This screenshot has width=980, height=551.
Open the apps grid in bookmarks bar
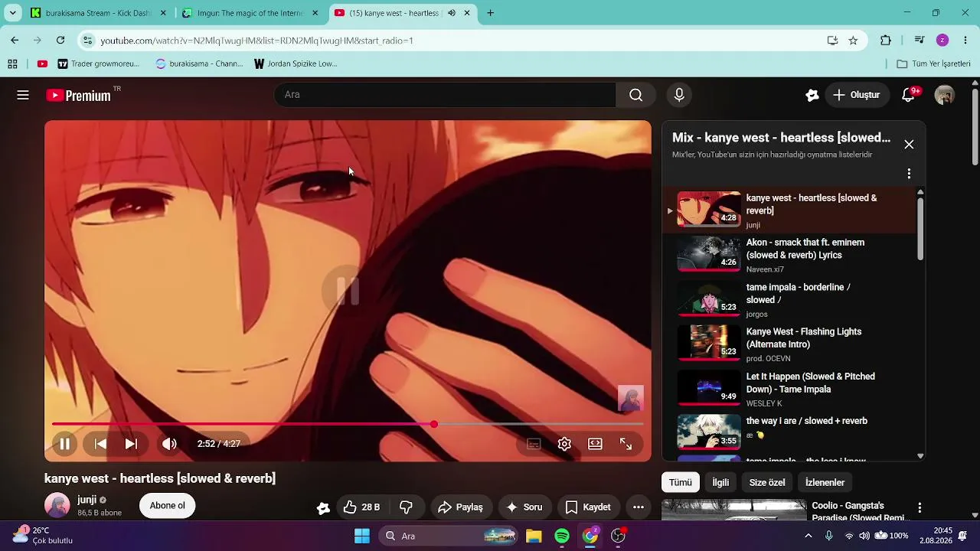[x=12, y=64]
